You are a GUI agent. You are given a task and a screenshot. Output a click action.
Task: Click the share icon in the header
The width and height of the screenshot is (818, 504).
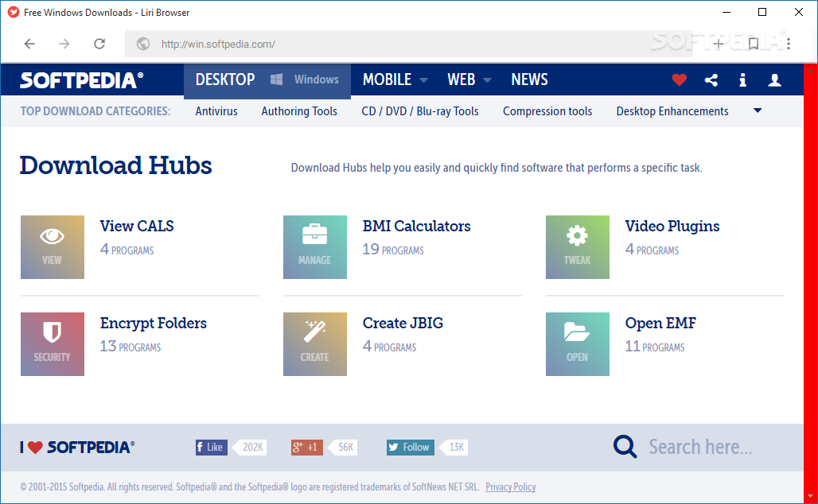tap(711, 79)
